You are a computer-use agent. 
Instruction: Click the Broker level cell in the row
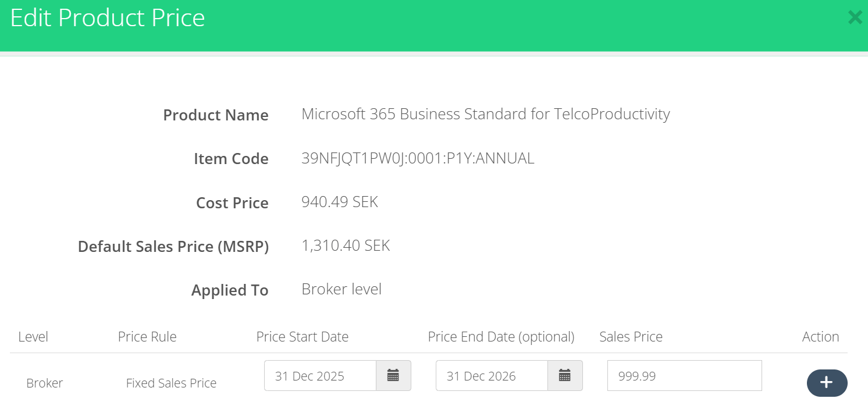(x=45, y=383)
